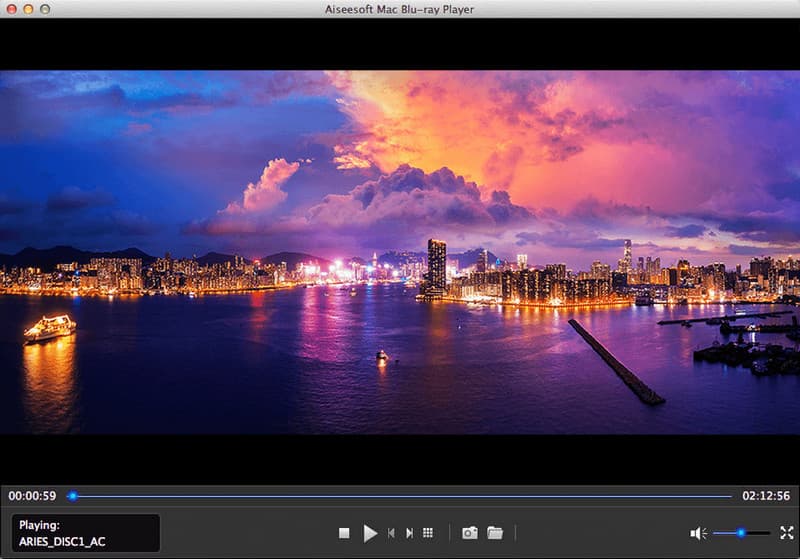Mute audio via the speaker icon
The image size is (800, 559).
click(698, 533)
